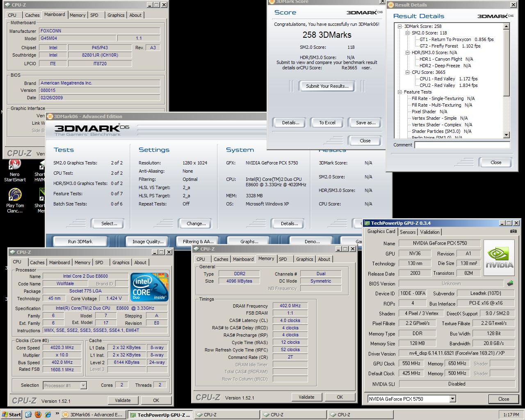
Task: Collapse the SM2.0 Score tree node
Action: coord(408,33)
